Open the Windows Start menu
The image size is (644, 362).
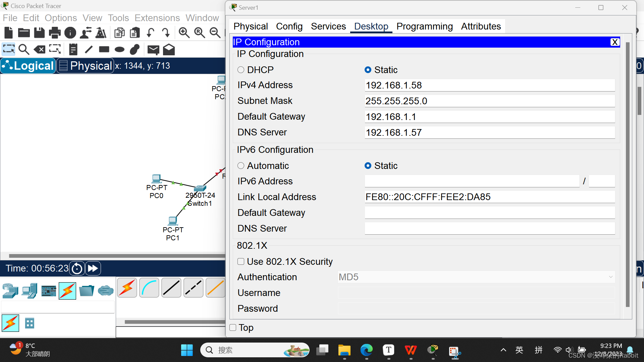pyautogui.click(x=187, y=350)
